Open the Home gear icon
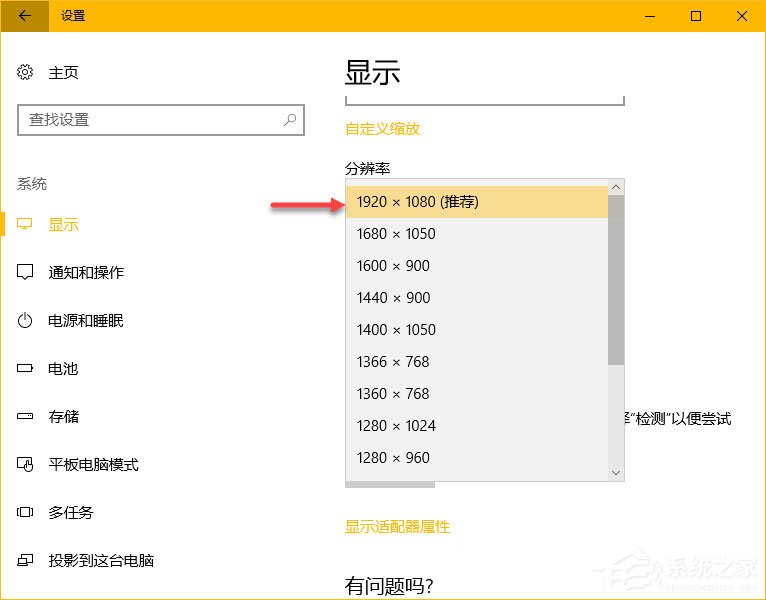766x600 pixels. pos(25,72)
